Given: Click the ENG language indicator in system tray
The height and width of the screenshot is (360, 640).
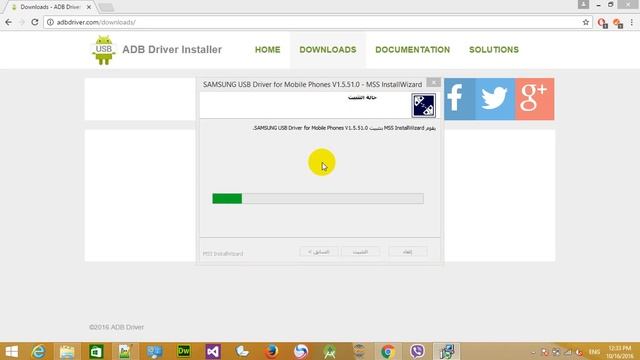Looking at the screenshot, I should 594,352.
